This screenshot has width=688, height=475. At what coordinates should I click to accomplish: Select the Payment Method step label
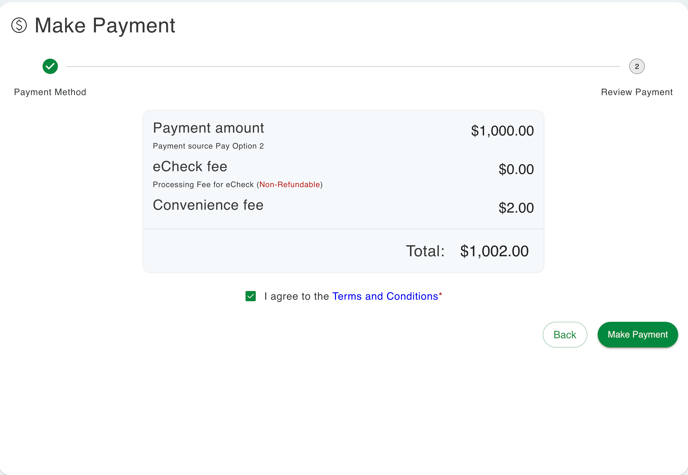(50, 92)
